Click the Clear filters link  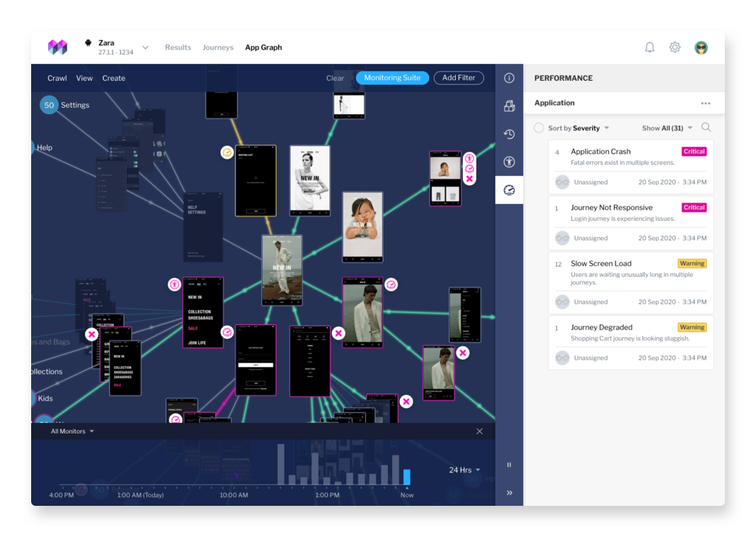pos(335,78)
